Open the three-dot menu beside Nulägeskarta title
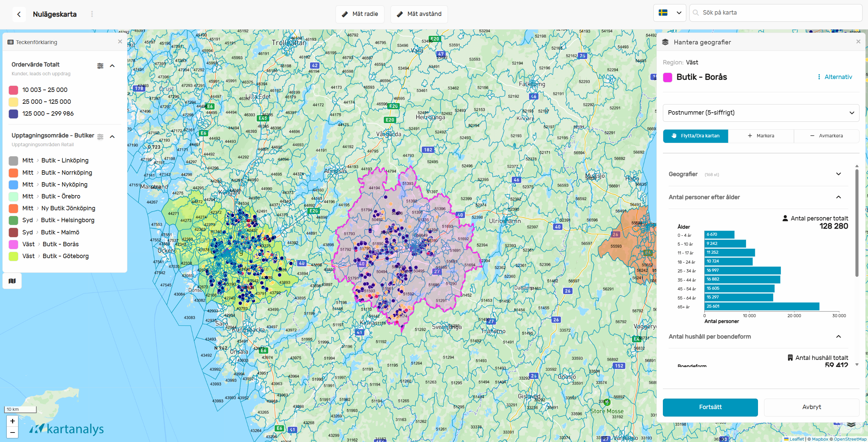Screen dimensions: 868x442 point(92,14)
